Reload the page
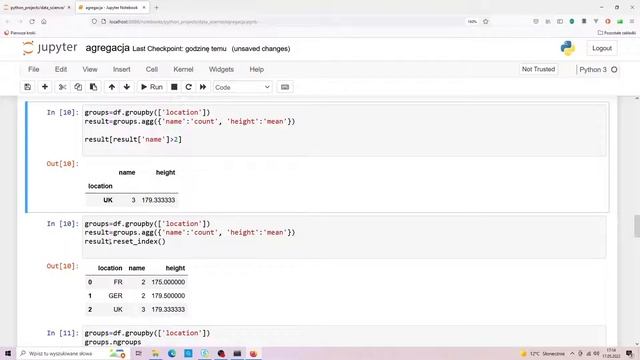640x360 pixels. click(32, 22)
